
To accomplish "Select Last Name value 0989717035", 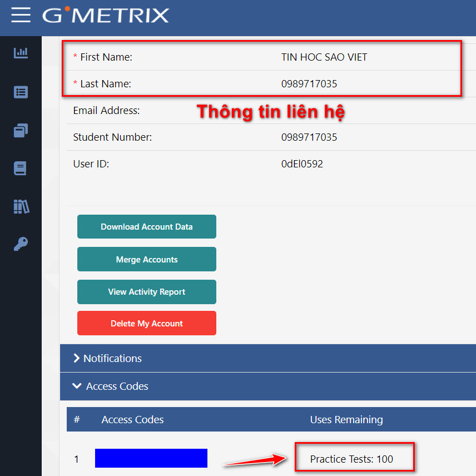I will click(309, 84).
